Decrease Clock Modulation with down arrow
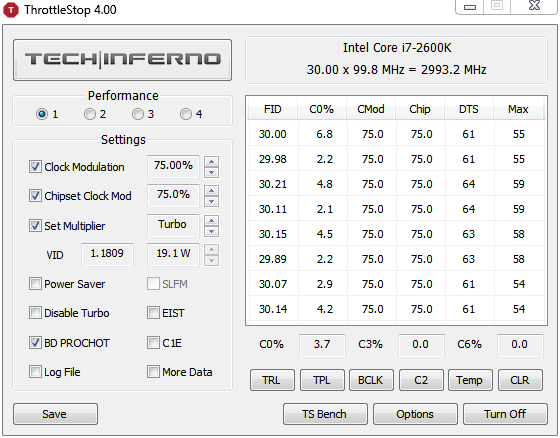Viewport: 560px width, 438px height. [x=211, y=172]
